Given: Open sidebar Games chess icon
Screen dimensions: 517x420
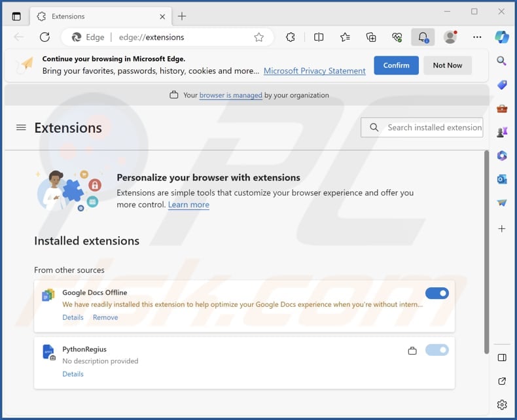Looking at the screenshot, I should 502,132.
